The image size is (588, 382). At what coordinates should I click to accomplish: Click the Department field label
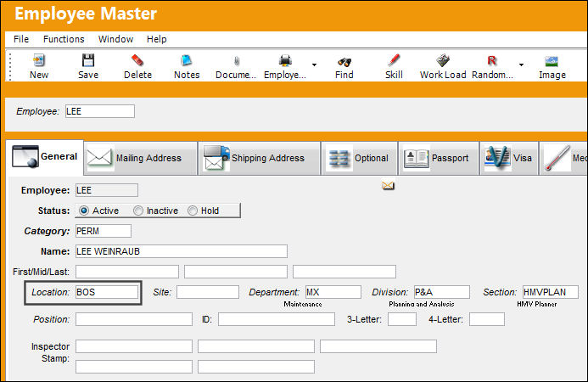[x=274, y=292]
